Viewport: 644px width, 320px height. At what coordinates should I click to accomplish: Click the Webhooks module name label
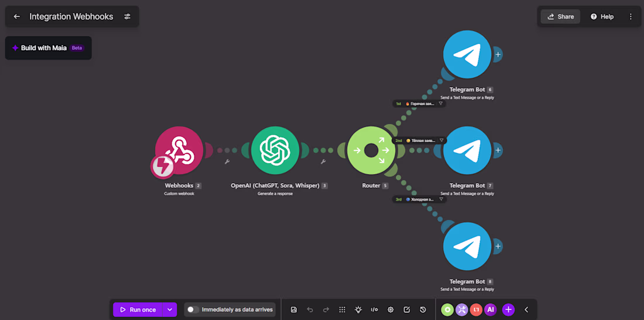click(x=179, y=185)
